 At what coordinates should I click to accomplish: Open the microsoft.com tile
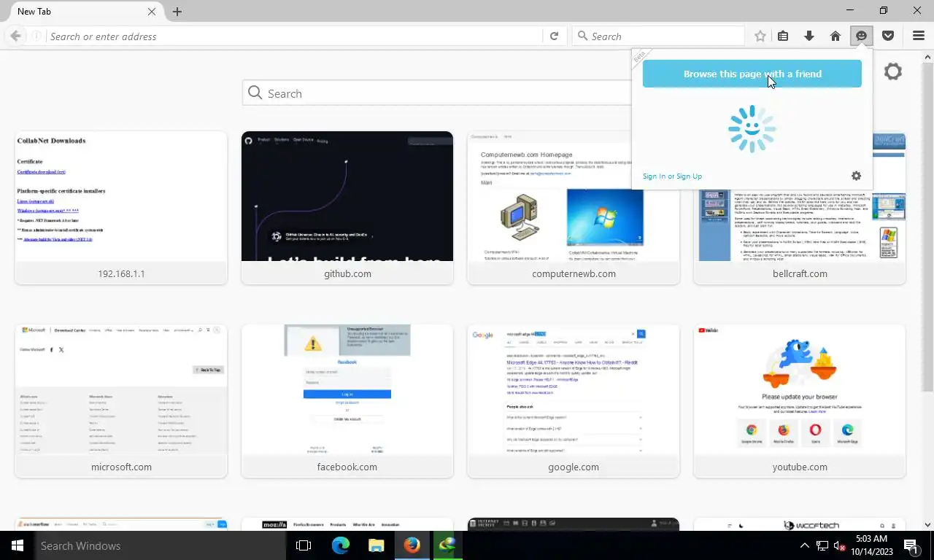point(121,401)
